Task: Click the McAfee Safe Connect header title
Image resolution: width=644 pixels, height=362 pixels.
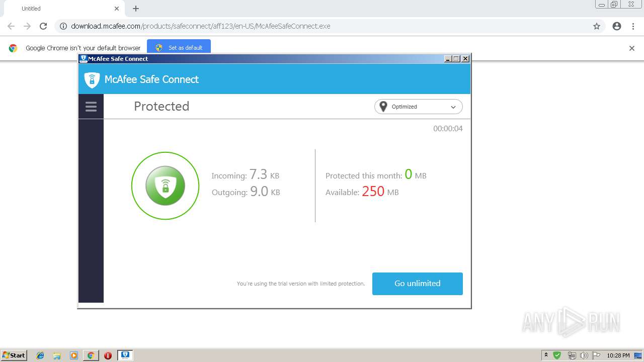Action: coord(151,79)
